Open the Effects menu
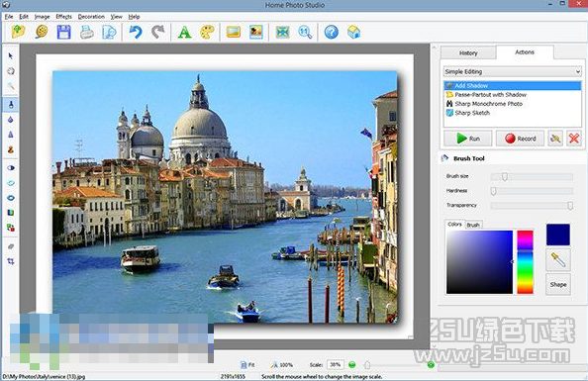This screenshot has height=381, width=588. [x=63, y=17]
